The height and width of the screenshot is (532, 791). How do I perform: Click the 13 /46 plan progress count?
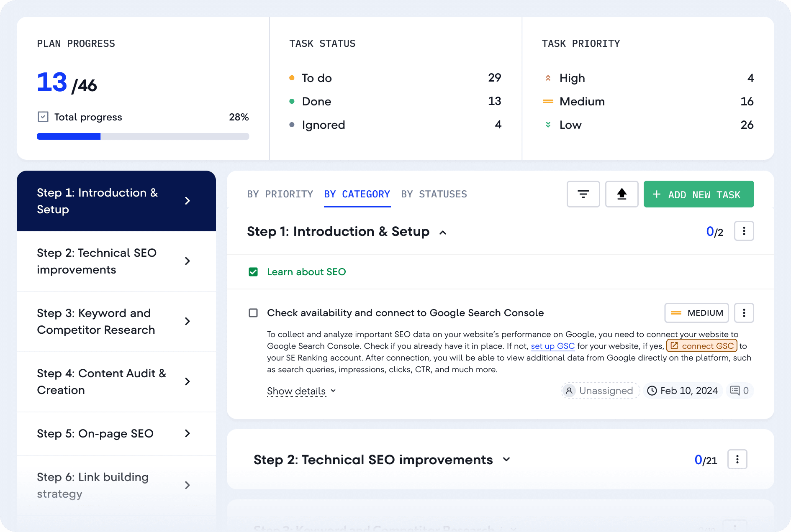pos(67,83)
